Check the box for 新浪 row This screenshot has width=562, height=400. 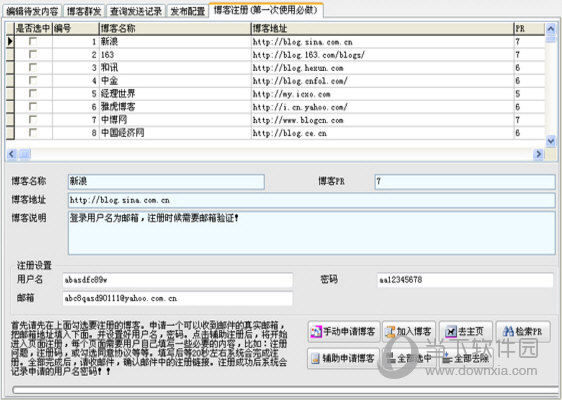click(33, 42)
